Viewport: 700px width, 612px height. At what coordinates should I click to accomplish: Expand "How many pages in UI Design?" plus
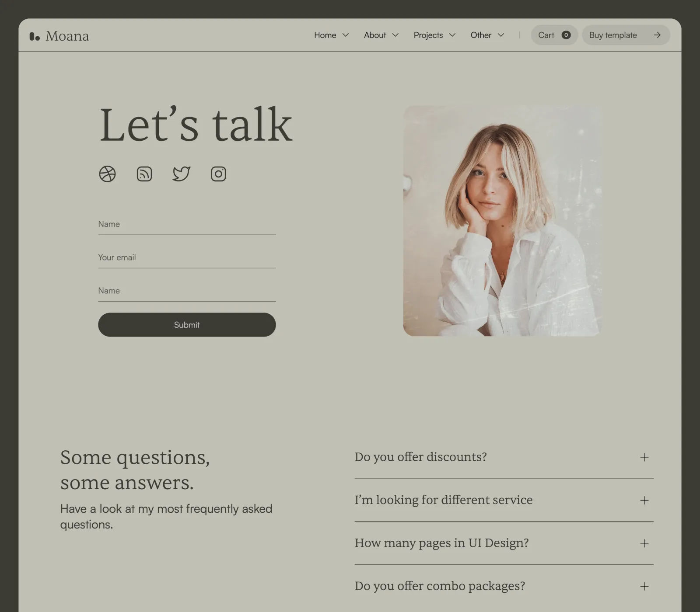coord(644,543)
